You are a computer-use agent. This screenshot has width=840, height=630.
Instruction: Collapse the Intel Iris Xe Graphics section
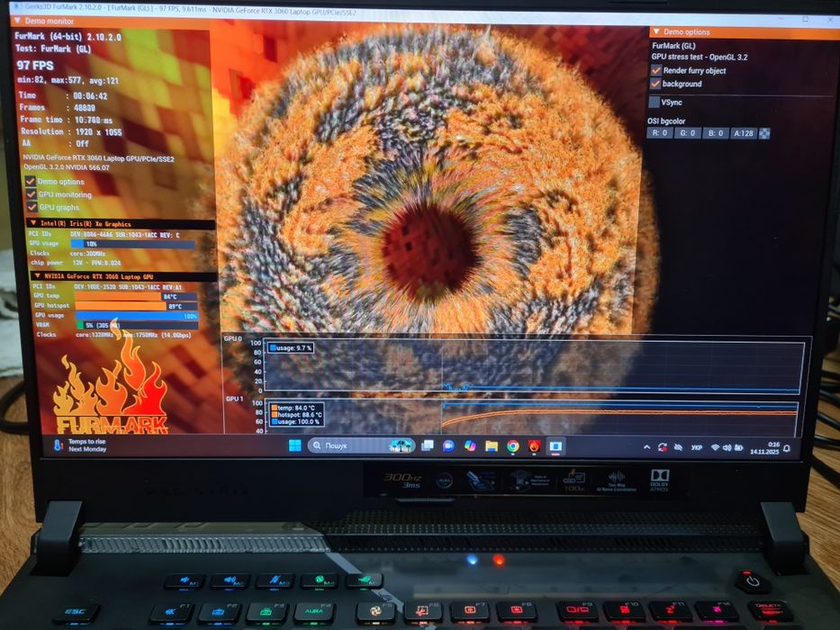(33, 223)
